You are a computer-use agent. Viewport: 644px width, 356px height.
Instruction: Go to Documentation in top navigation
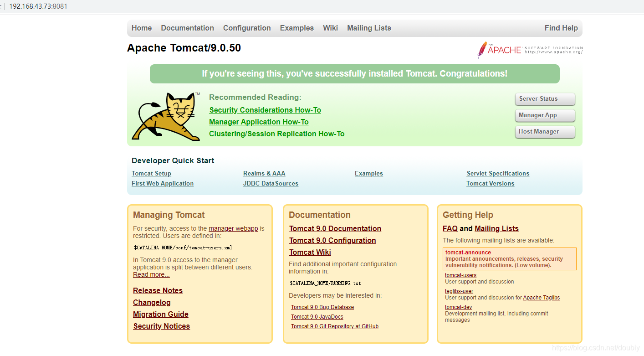click(187, 28)
